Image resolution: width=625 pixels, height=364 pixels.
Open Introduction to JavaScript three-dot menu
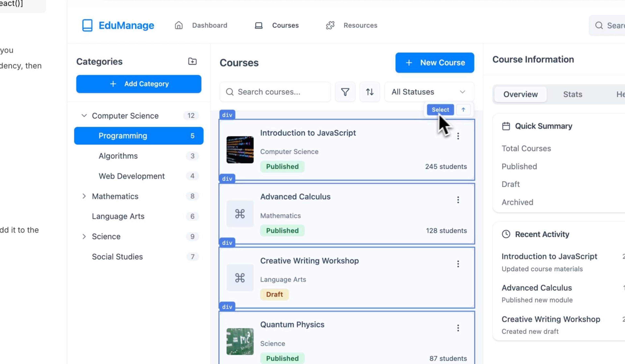tap(458, 136)
